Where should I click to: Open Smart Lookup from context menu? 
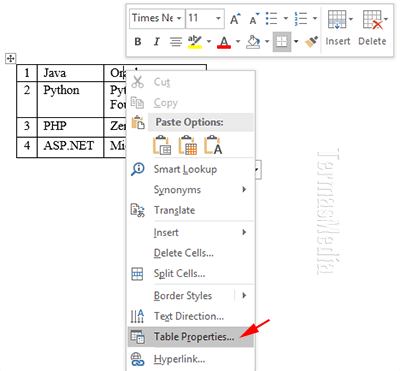[191, 169]
